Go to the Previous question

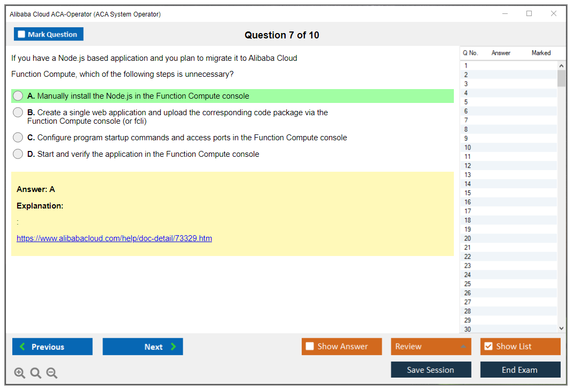(52, 347)
